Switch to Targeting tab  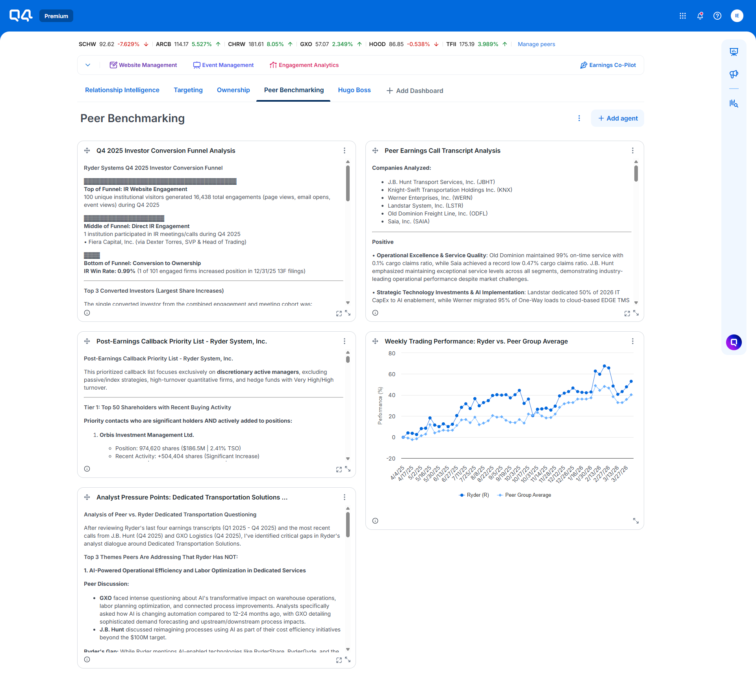coord(188,90)
